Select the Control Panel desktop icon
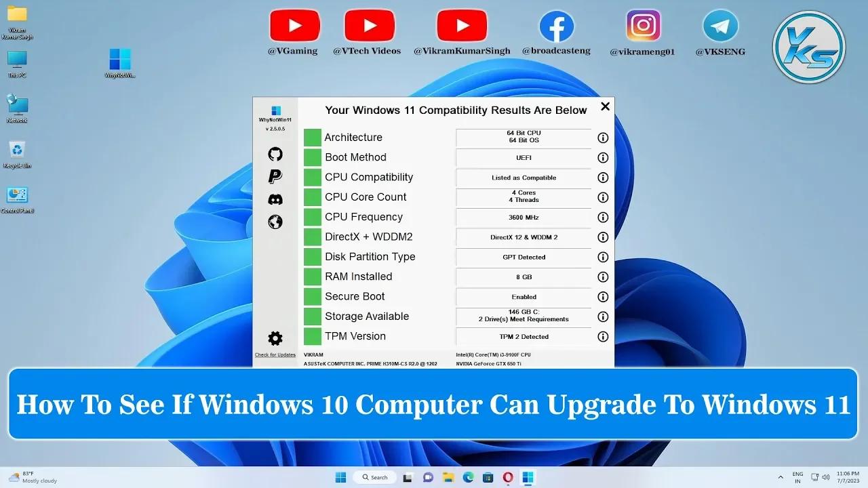Screen dimensions: 868x488 click(17, 200)
